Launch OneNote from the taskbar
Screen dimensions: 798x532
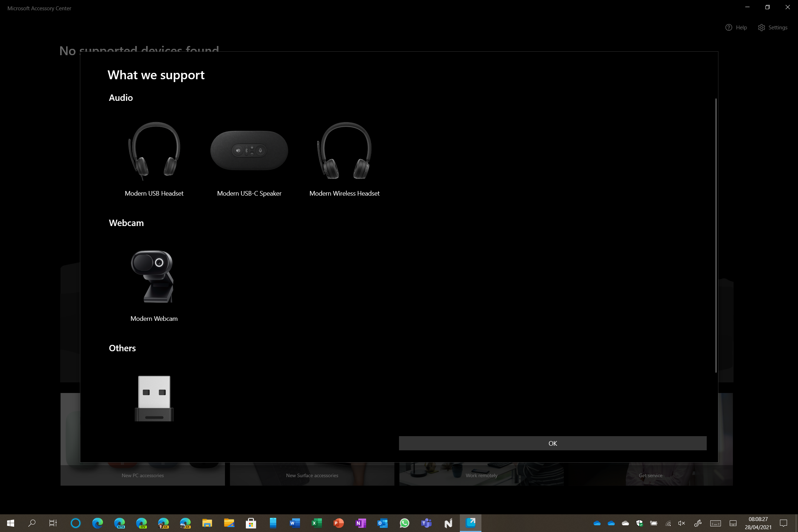361,523
